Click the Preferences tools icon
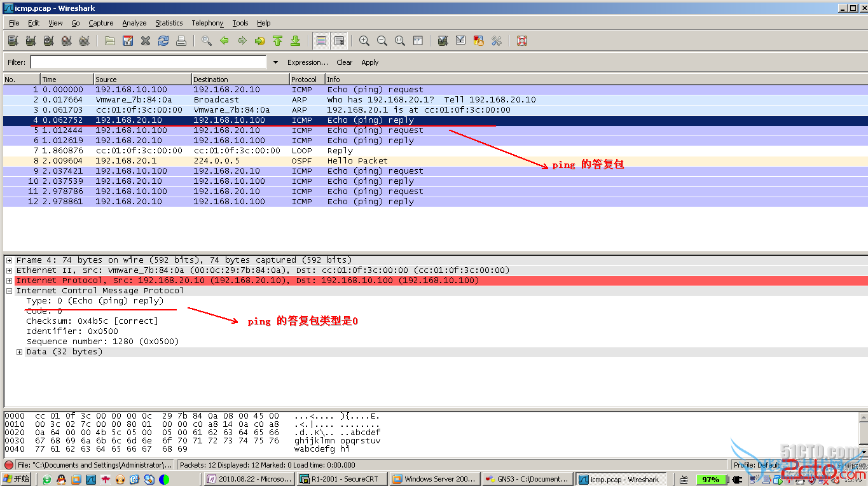 click(497, 41)
